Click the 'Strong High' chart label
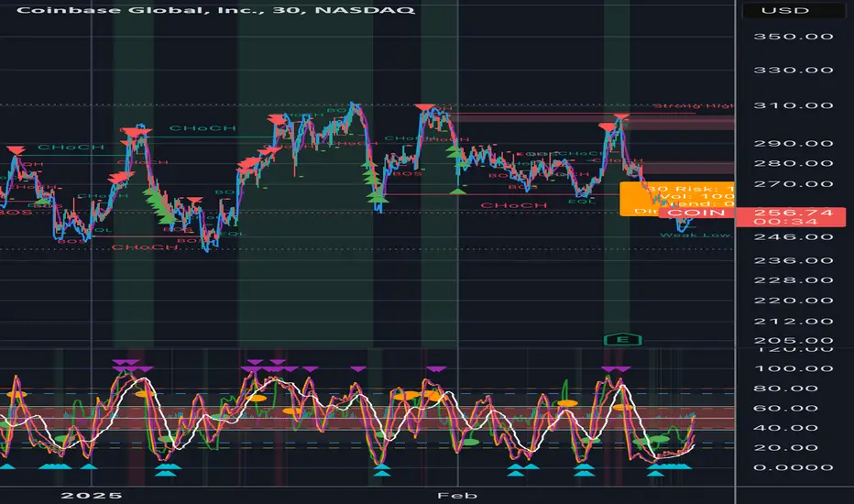Screen dimensions: 854x504 coord(693,105)
